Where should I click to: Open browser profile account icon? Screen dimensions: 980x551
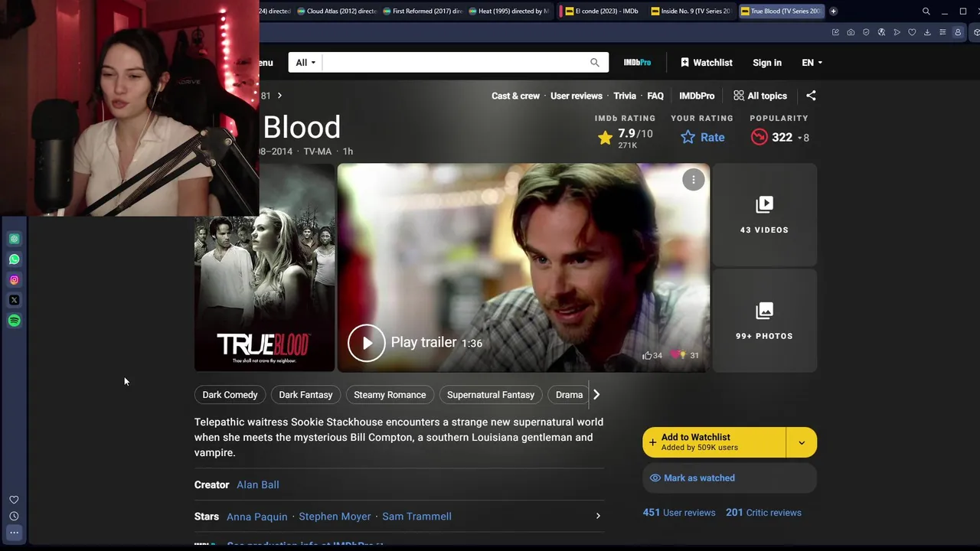[x=958, y=32]
